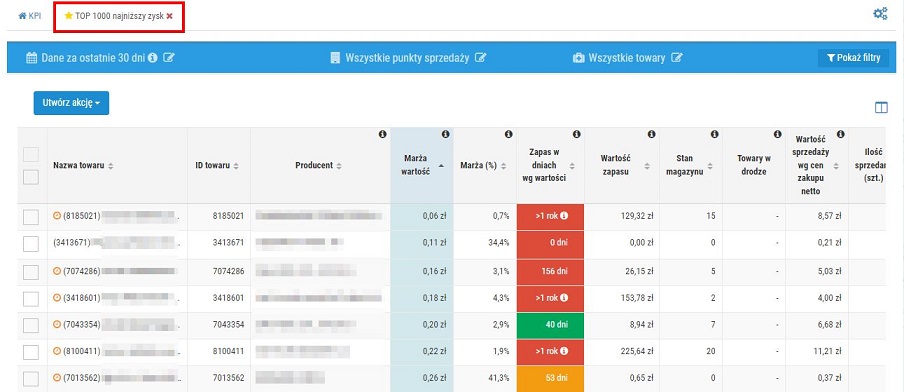Screen dimensions: 904x392
Task: Edit the Dane za ostatnie 30 dni period
Action: [169, 58]
